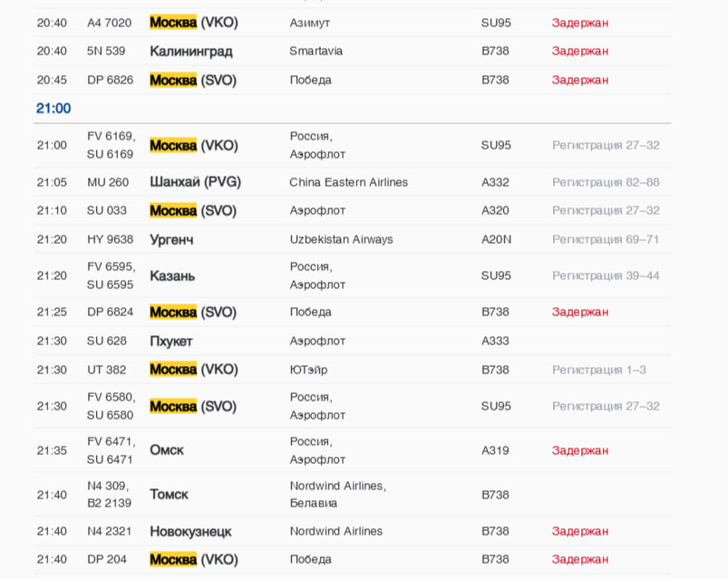Click the Казань destination link
The width and height of the screenshot is (728, 579).
pyautogui.click(x=172, y=276)
